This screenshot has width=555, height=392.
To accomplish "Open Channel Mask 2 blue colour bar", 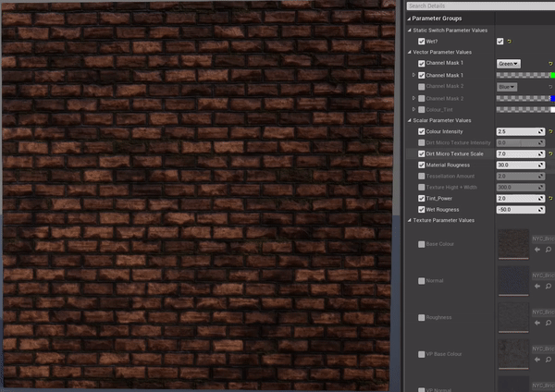I will (x=525, y=98).
